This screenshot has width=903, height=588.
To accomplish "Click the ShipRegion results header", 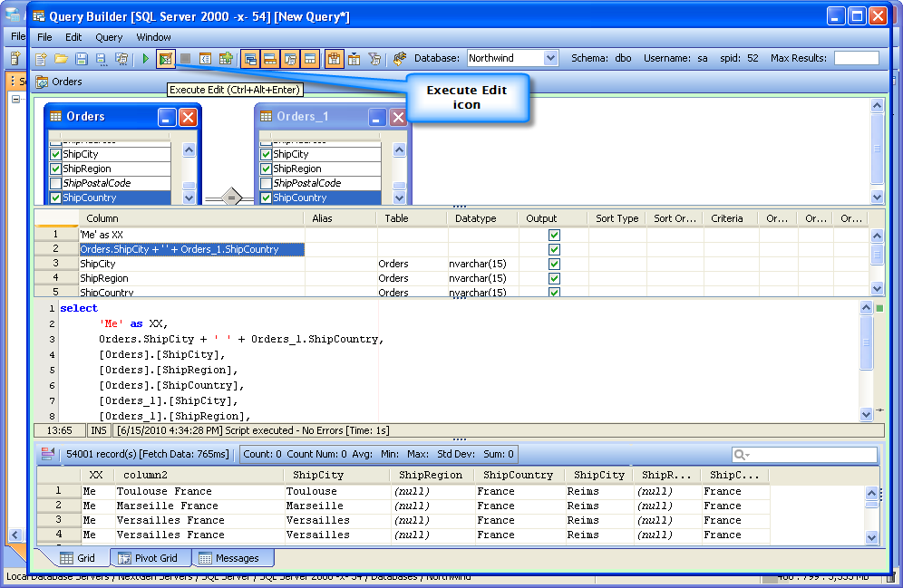I will (x=431, y=476).
